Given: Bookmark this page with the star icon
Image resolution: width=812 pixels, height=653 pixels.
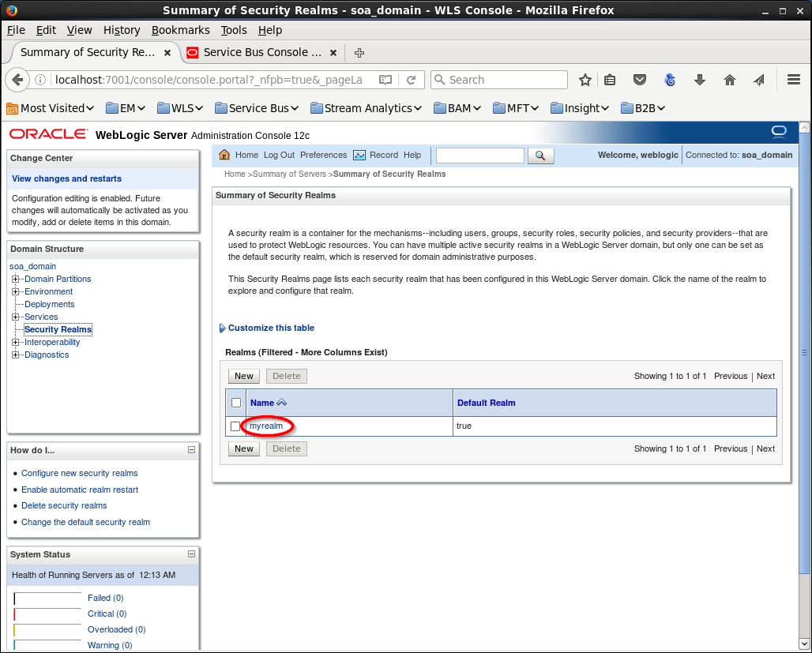Looking at the screenshot, I should coord(585,80).
